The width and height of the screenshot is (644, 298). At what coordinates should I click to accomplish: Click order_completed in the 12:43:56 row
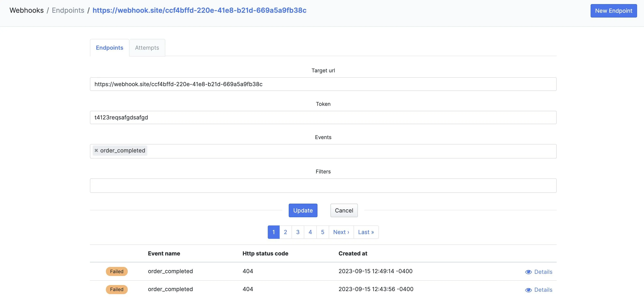(170, 289)
